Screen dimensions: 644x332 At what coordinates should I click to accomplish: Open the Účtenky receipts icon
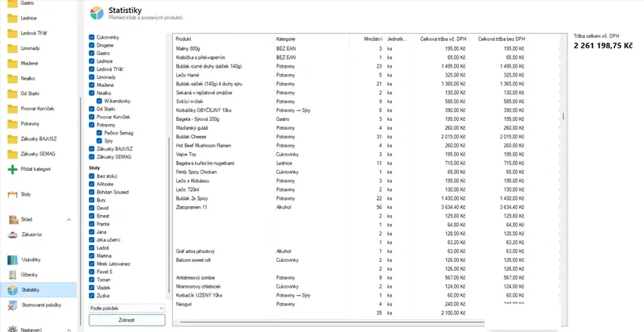[13, 275]
